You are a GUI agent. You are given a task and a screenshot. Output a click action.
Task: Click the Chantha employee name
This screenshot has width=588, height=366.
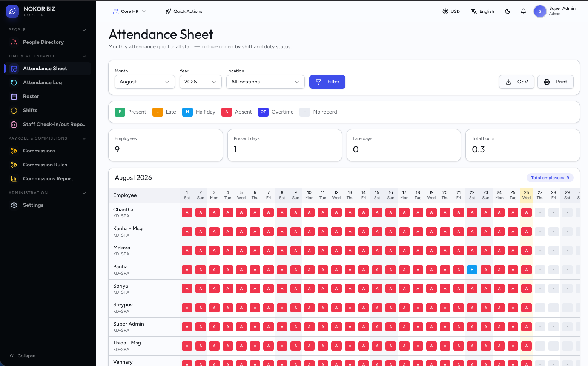pyautogui.click(x=123, y=209)
